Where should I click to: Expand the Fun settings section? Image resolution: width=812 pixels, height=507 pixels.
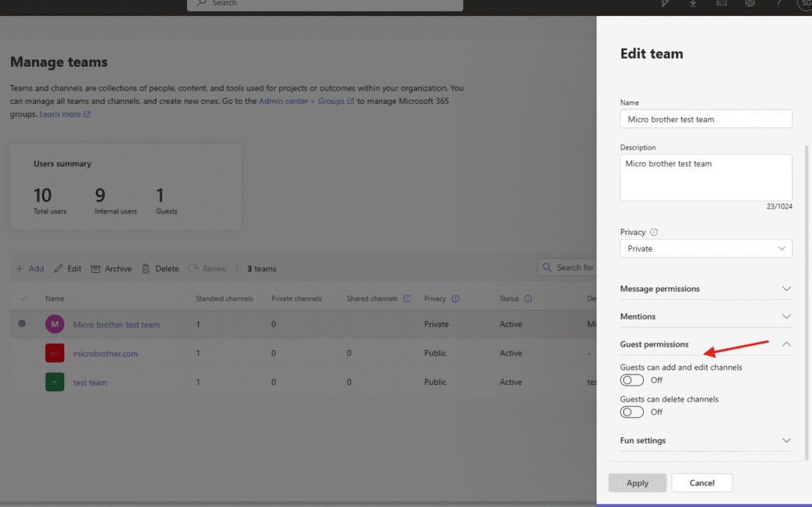[x=706, y=440]
